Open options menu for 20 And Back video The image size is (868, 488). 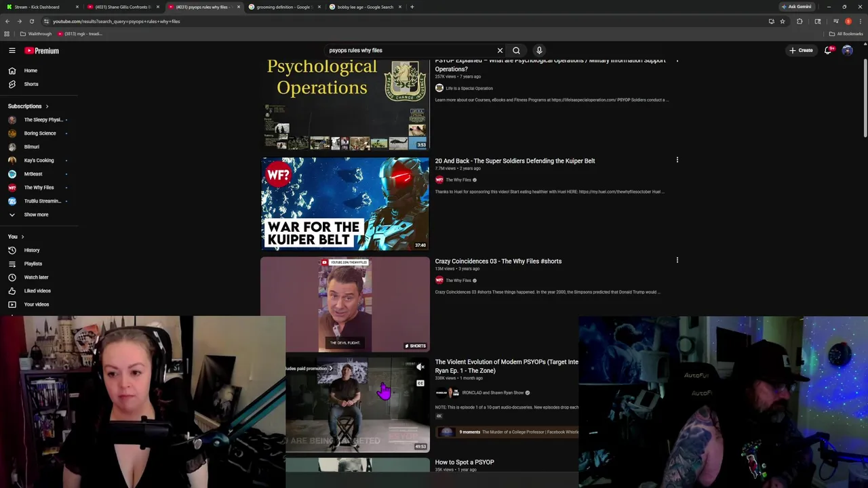(677, 160)
